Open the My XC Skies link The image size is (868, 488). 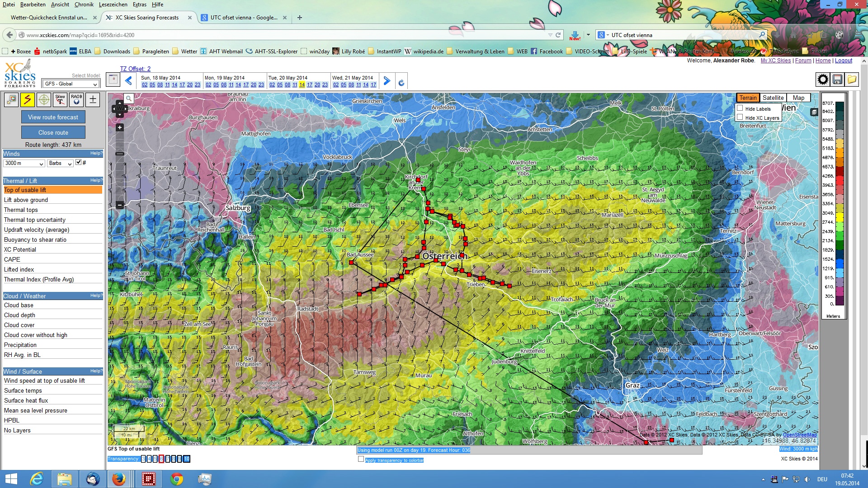(776, 61)
